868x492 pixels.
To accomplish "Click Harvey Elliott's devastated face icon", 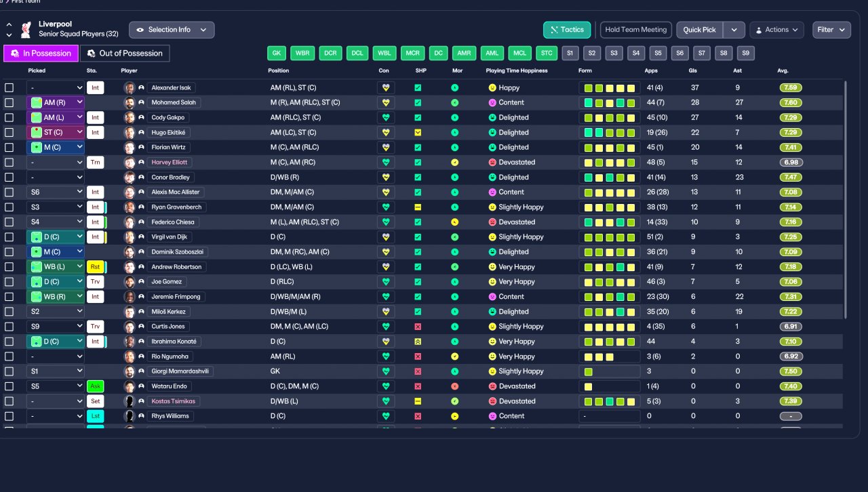I will click(492, 162).
